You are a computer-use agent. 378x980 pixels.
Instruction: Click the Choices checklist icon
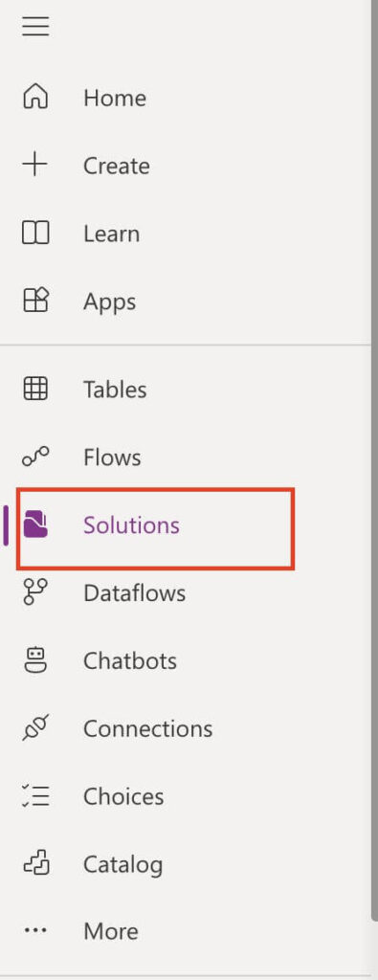35,795
